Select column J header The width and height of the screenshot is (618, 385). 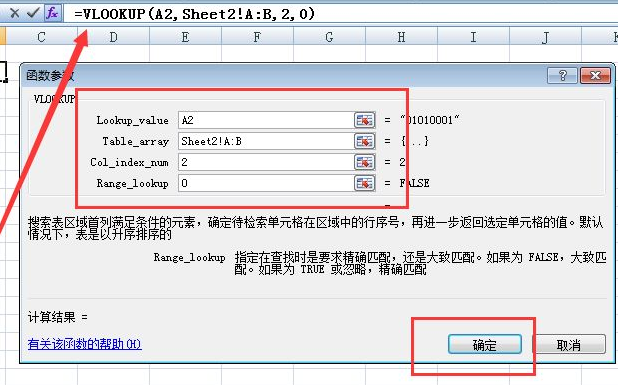click(545, 37)
